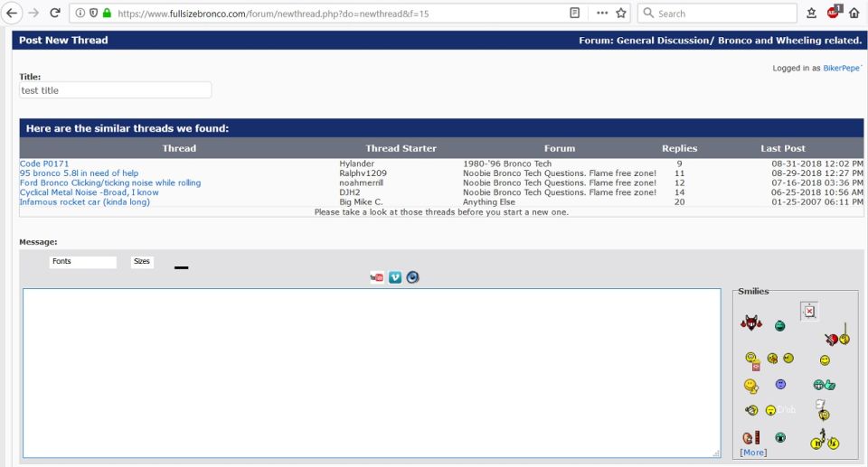The image size is (868, 467).
Task: Open Infamous rocket car thread
Action: (85, 202)
